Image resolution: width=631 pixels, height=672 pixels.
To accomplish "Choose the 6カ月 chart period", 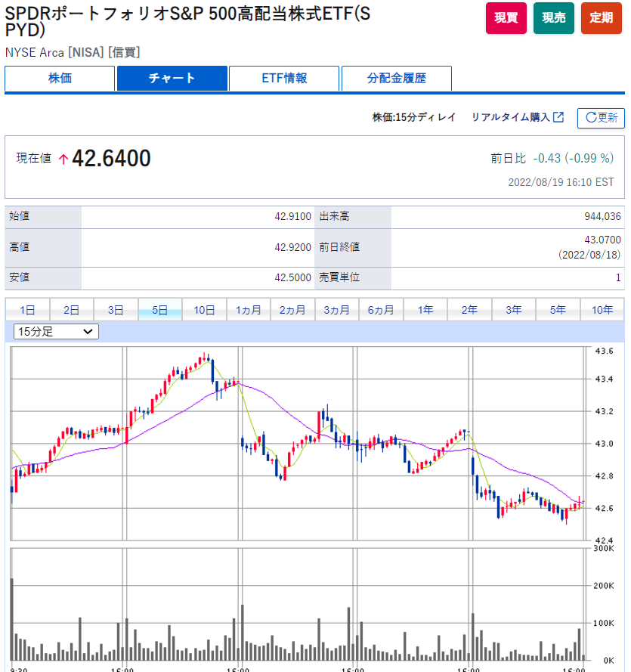I will tap(381, 310).
